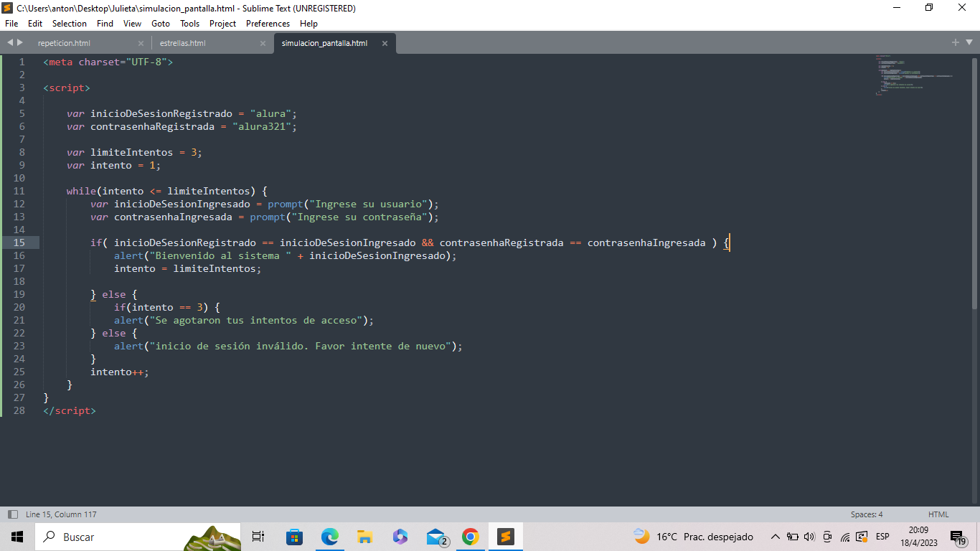
Task: Open the File menu
Action: [11, 23]
